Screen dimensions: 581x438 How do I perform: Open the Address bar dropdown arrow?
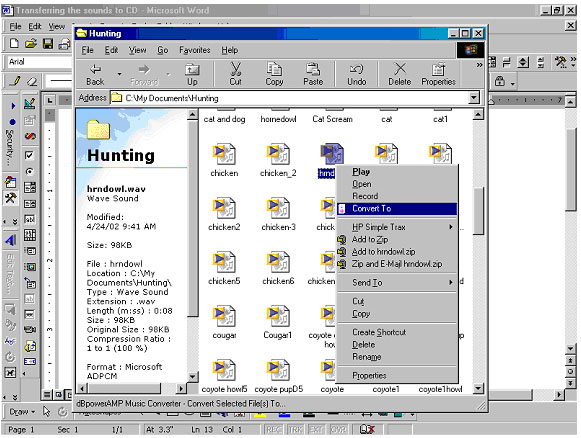474,97
